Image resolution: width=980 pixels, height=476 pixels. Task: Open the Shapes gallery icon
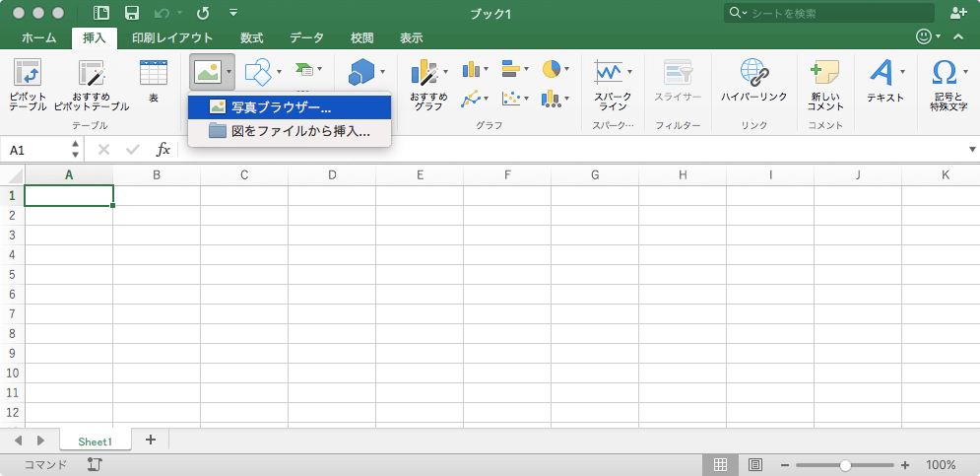(257, 71)
